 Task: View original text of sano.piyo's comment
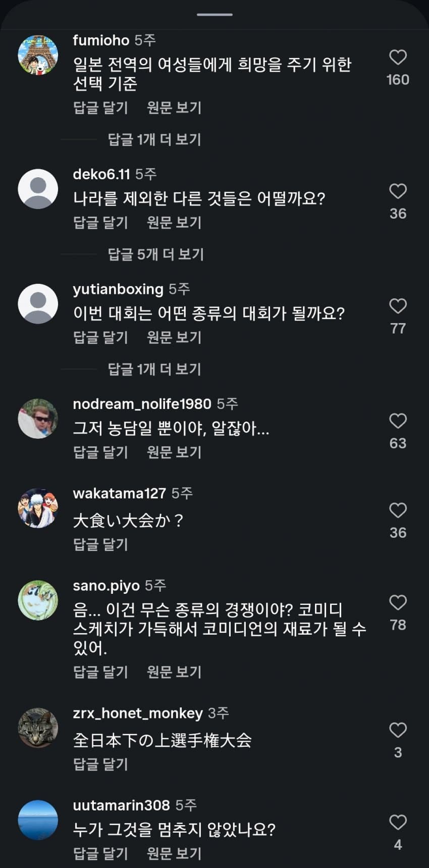(174, 672)
